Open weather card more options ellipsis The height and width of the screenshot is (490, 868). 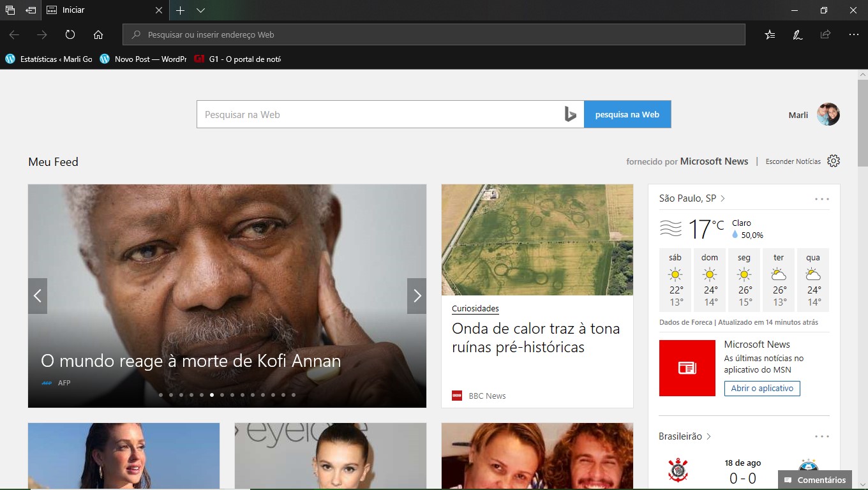[x=822, y=199]
